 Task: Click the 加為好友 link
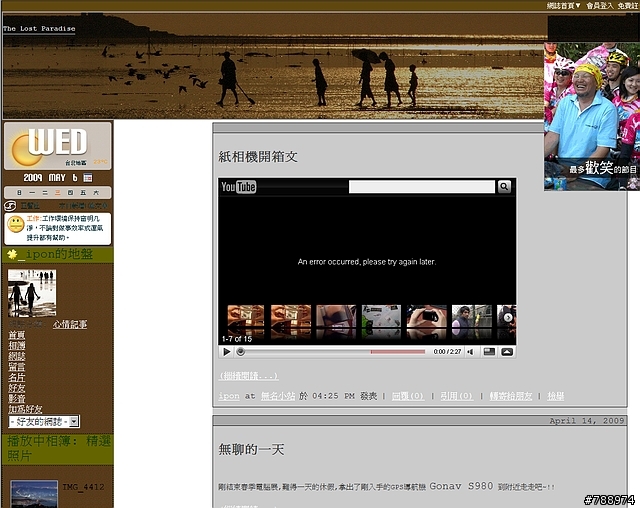click(25, 409)
